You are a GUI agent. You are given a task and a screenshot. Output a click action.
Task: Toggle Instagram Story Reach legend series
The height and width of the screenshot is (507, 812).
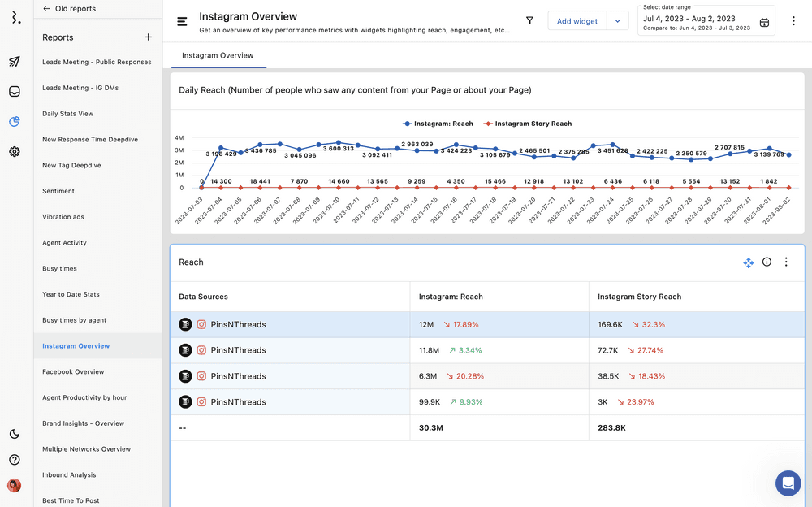point(527,123)
